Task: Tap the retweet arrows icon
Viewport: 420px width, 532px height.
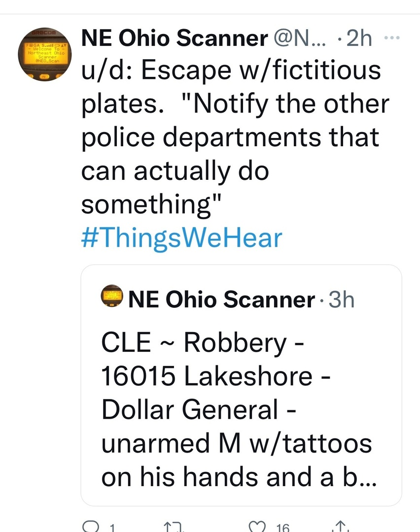Action: click(174, 527)
